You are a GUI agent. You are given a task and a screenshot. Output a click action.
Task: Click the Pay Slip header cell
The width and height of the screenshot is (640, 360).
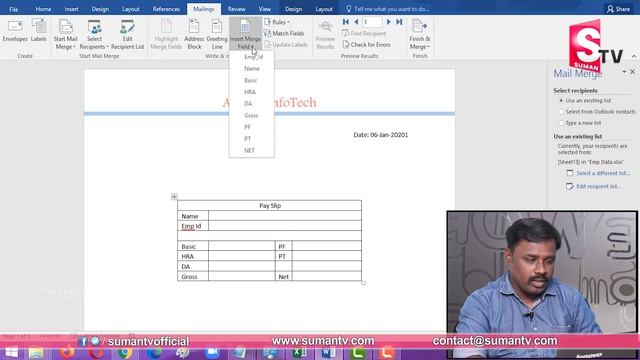click(x=269, y=205)
